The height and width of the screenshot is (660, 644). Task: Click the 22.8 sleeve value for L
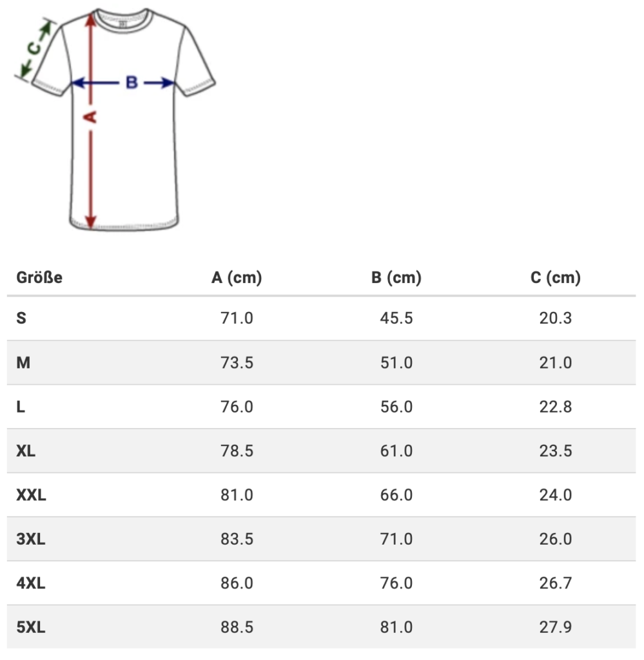point(556,407)
